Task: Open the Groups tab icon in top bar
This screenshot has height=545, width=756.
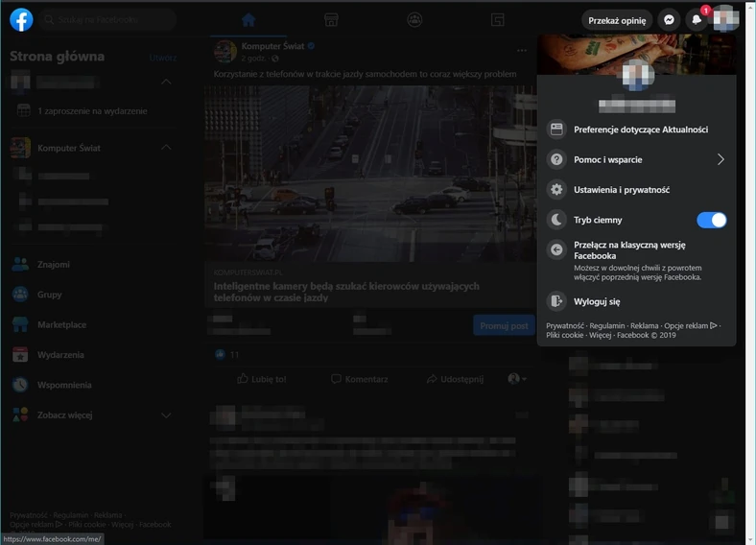Action: (x=414, y=20)
